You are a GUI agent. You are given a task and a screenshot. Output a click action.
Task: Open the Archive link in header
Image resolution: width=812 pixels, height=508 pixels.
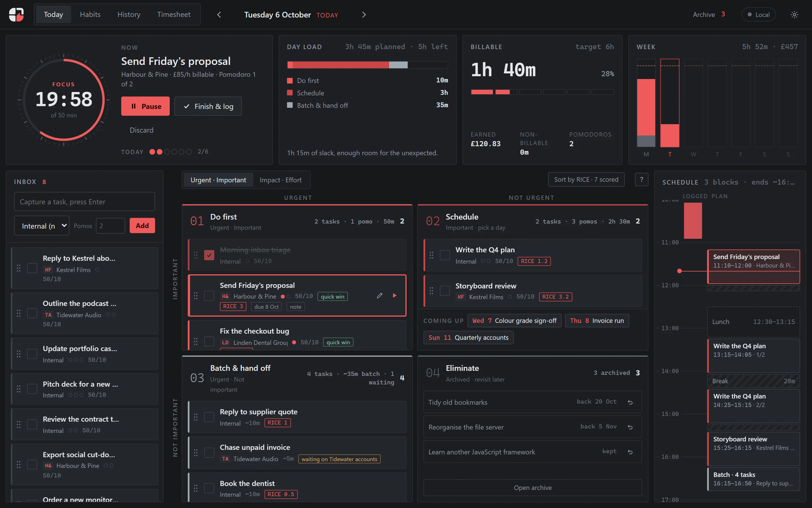709,14
